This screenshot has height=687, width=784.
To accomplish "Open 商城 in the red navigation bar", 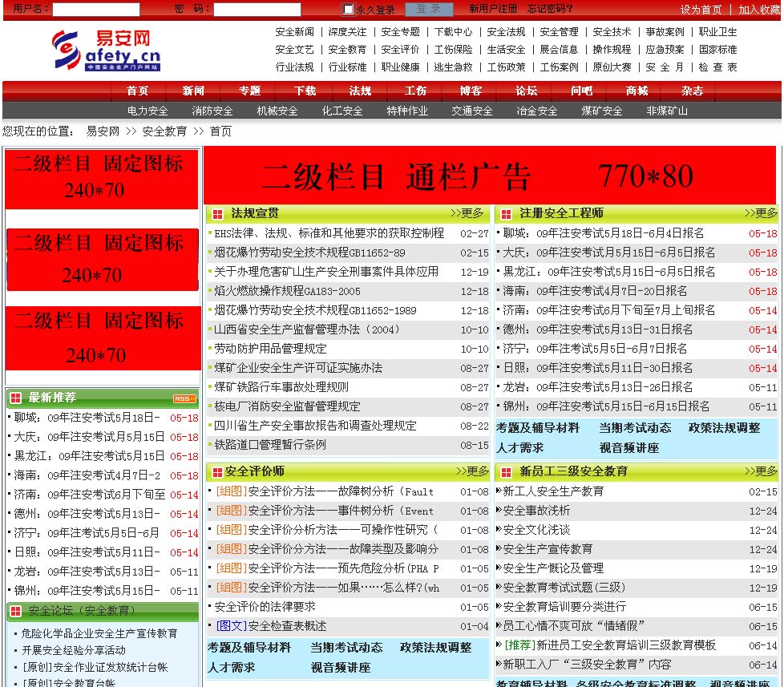I will [637, 91].
